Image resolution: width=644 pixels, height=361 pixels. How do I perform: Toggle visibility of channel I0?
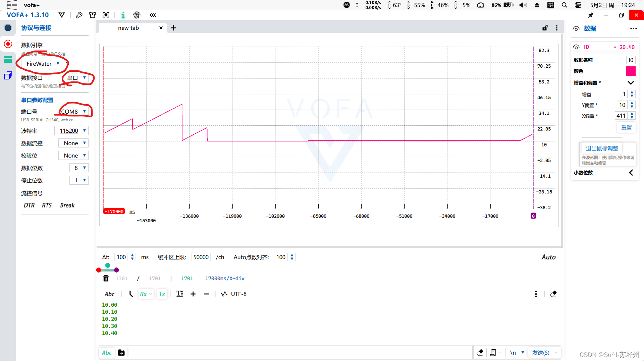click(576, 47)
